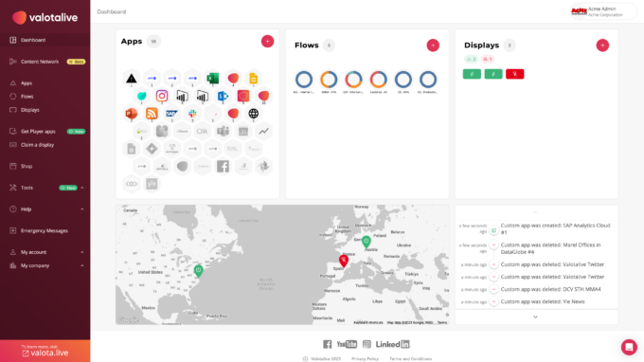Add a new app with plus button
The height and width of the screenshot is (362, 644).
267,41
